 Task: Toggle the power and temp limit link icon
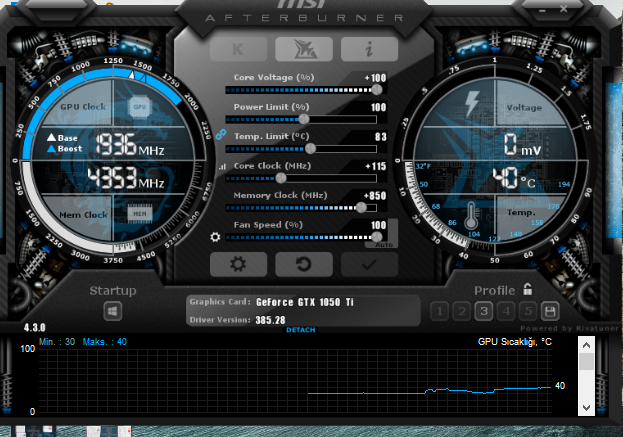(221, 135)
